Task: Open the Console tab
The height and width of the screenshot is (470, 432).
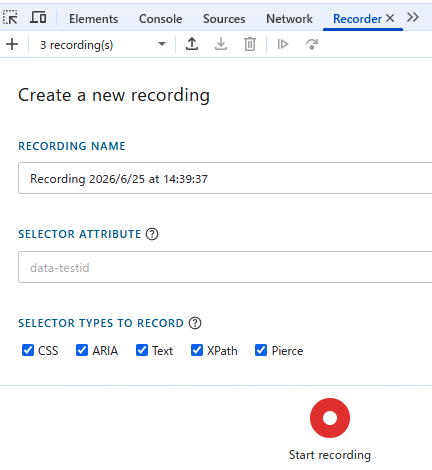Action: [161, 19]
